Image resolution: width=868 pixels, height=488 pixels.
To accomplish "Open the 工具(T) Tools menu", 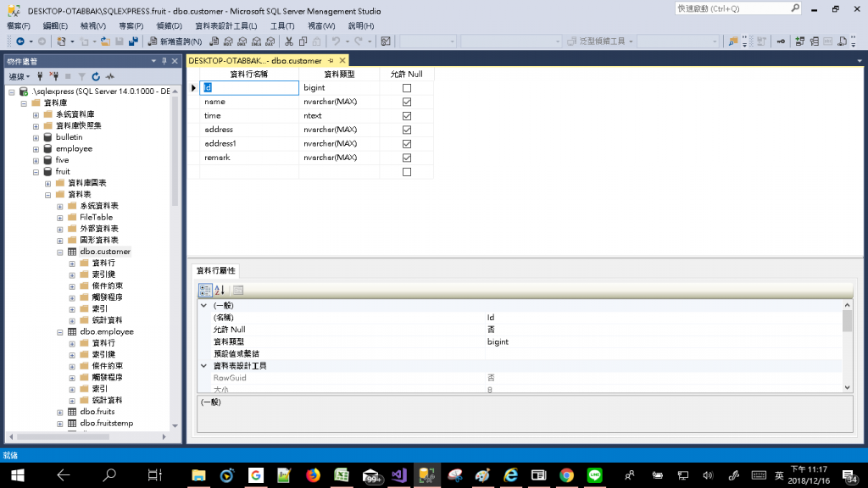I will click(282, 26).
